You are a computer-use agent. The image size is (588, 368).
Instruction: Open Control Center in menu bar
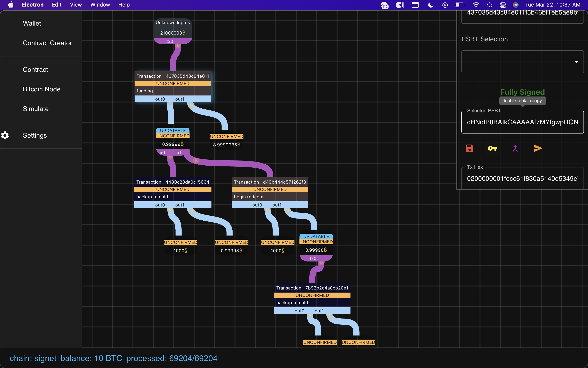coord(503,5)
